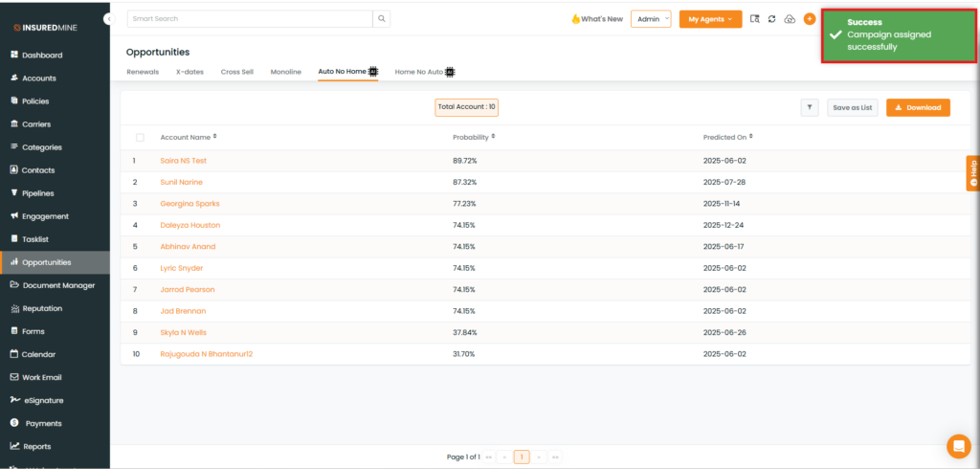Click the Save as List button
The height and width of the screenshot is (469, 980).
point(852,108)
